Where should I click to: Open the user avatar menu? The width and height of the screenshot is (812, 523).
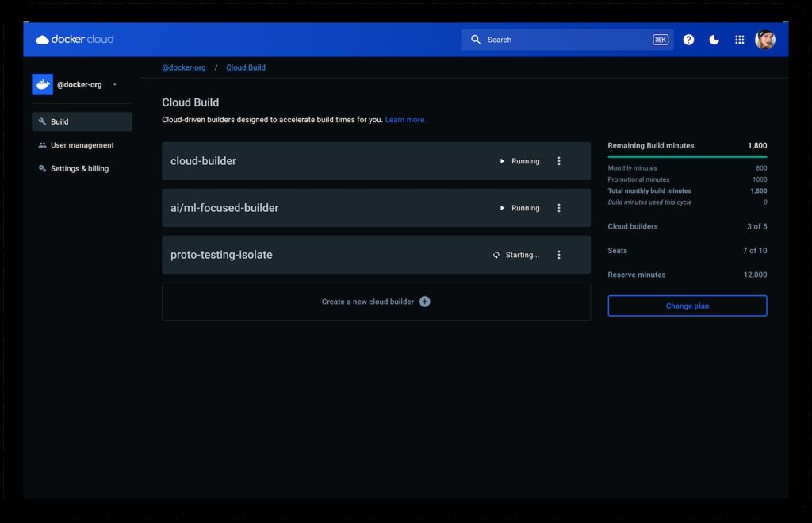(765, 40)
